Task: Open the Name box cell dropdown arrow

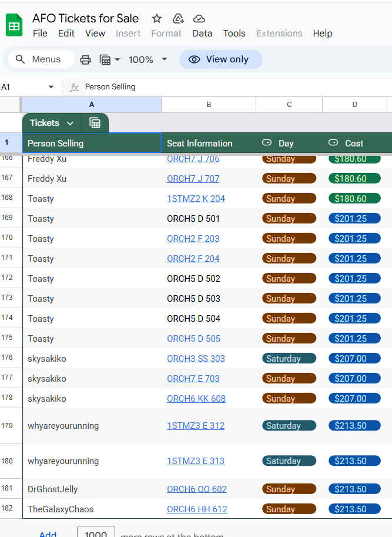Action: click(51, 87)
